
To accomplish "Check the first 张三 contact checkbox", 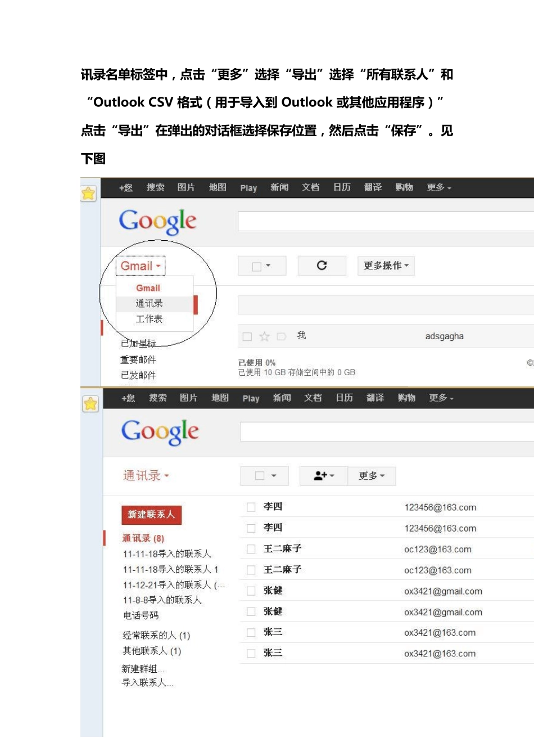I will [x=251, y=632].
